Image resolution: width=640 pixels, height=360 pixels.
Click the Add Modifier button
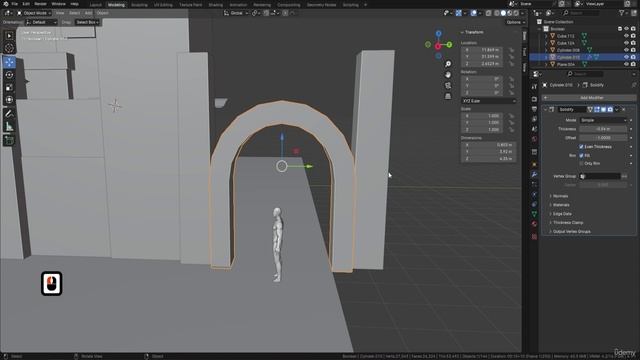coord(589,98)
